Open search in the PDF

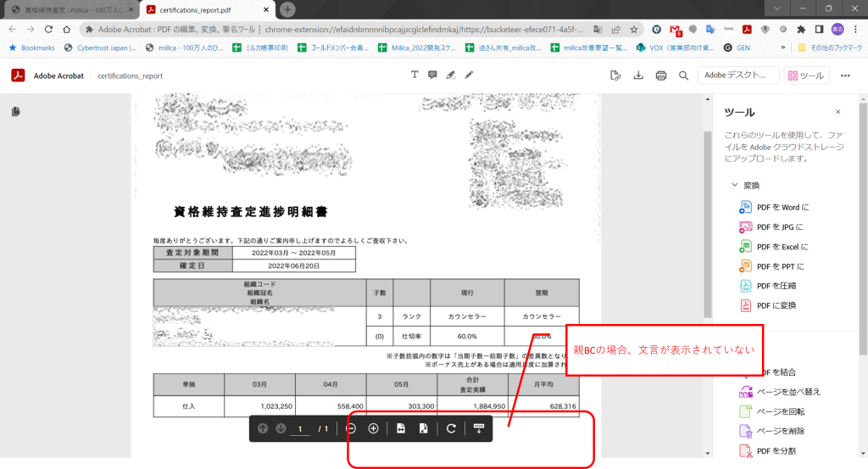(683, 75)
